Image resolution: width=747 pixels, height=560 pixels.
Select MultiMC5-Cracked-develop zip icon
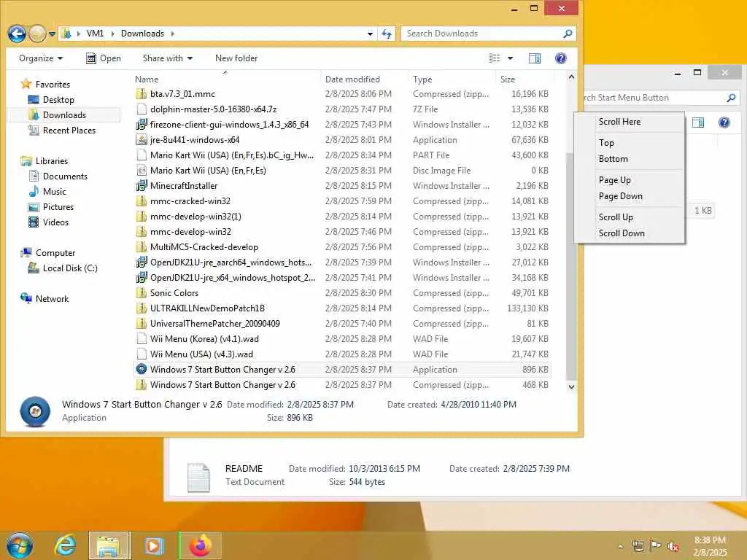tap(142, 246)
